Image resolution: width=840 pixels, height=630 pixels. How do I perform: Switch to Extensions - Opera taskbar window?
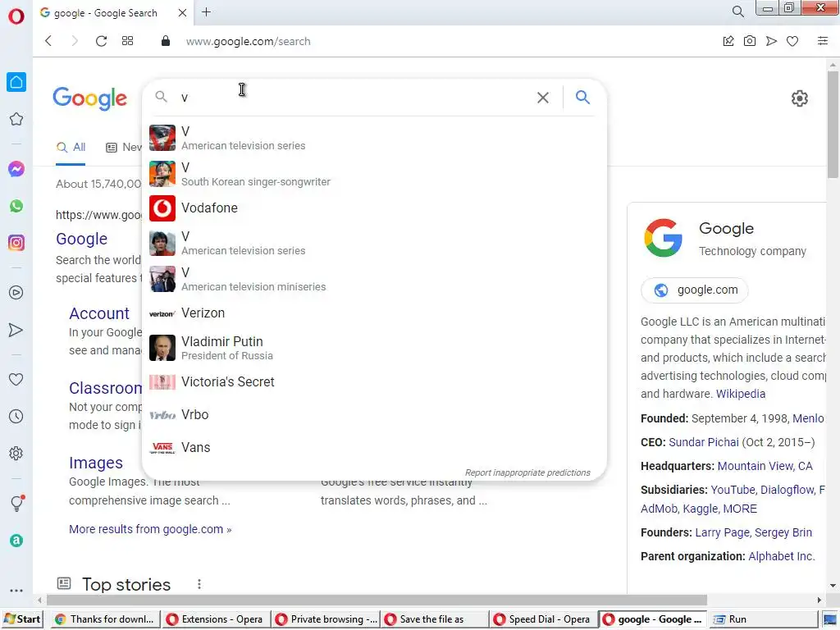216,619
